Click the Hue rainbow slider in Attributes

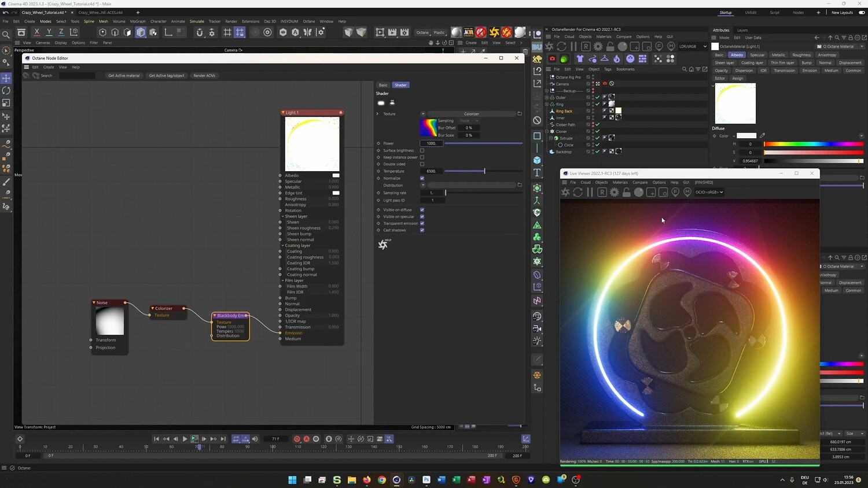coord(813,144)
